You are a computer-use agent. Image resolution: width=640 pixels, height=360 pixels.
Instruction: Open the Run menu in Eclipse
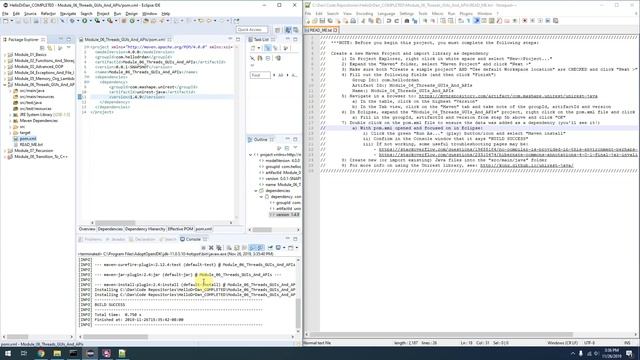click(117, 13)
